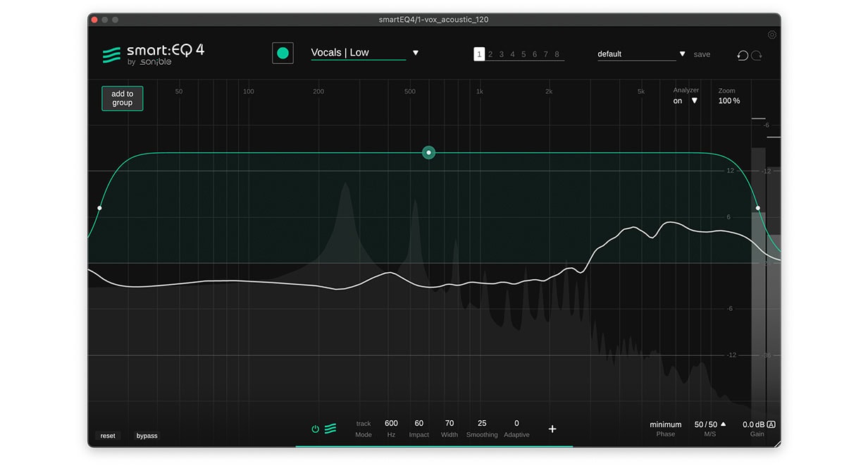Screen dimensions: 868x466
Task: Select state slot 2
Action: coord(490,54)
